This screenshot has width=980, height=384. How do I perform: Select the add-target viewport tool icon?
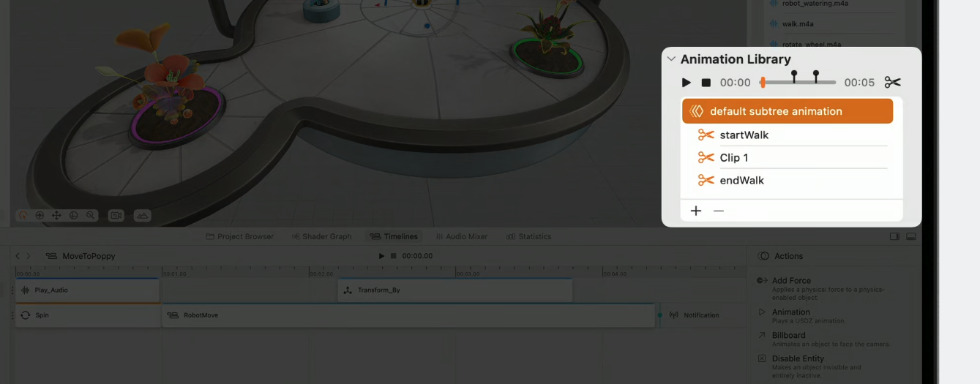[40, 216]
